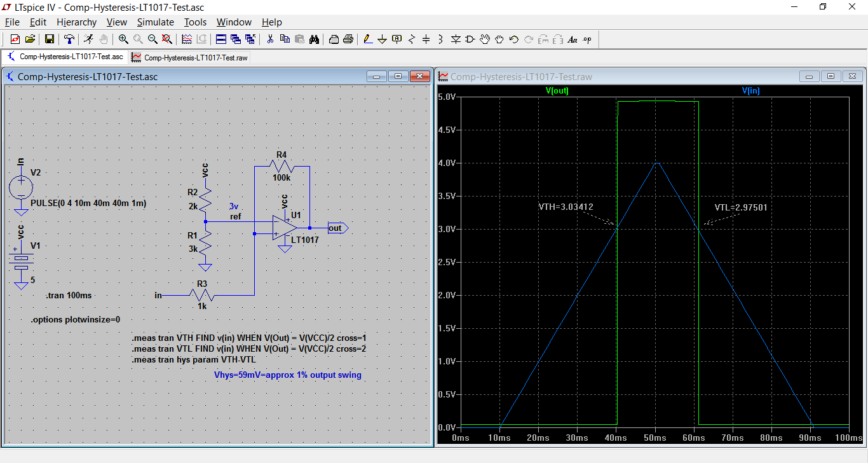
Task: Save schematic using floppy disk icon
Action: click(x=49, y=39)
